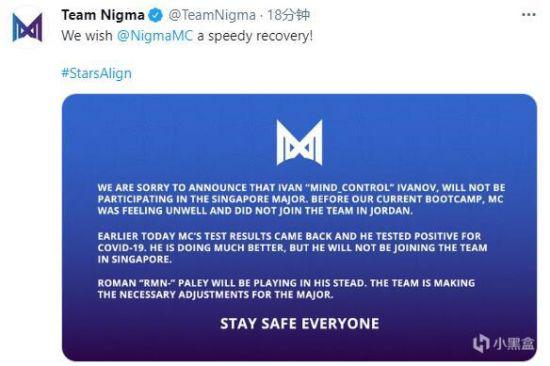
Task: Click the paragraph about MC's test results
Action: pos(293,248)
